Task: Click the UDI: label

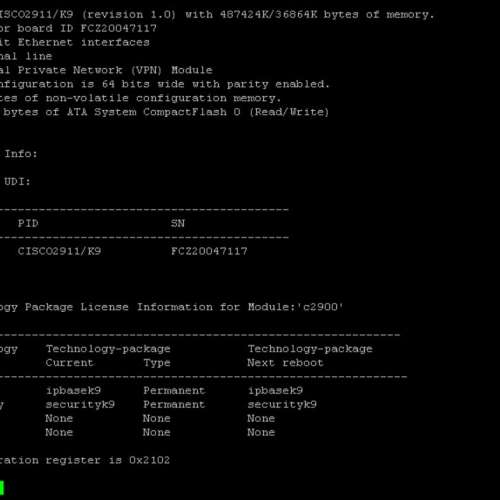Action: [x=17, y=182]
